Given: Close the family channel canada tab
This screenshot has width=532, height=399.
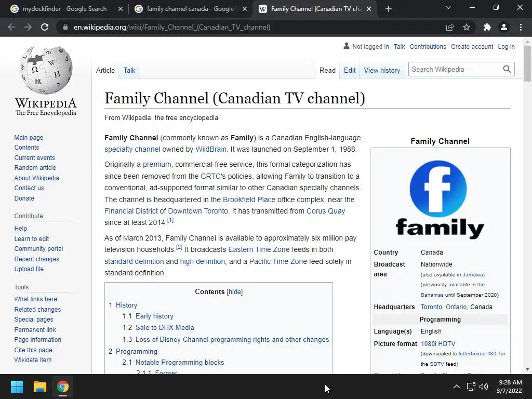Looking at the screenshot, I should (245, 9).
